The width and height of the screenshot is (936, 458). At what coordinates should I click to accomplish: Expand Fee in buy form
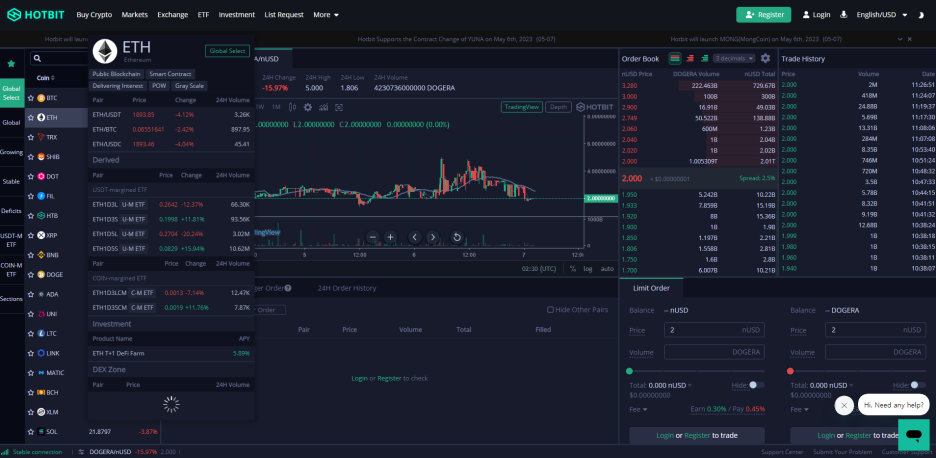[x=638, y=410]
